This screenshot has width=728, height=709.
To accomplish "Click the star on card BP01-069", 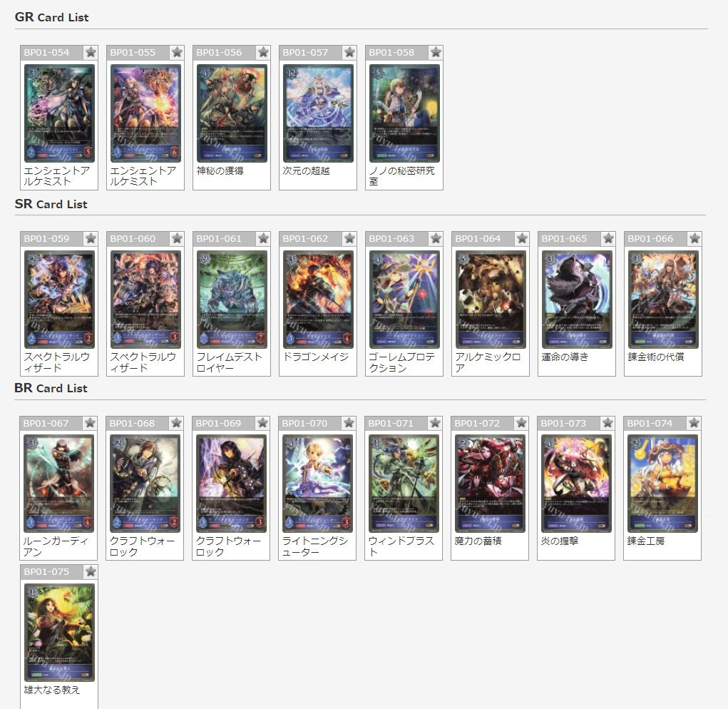I will 262,423.
